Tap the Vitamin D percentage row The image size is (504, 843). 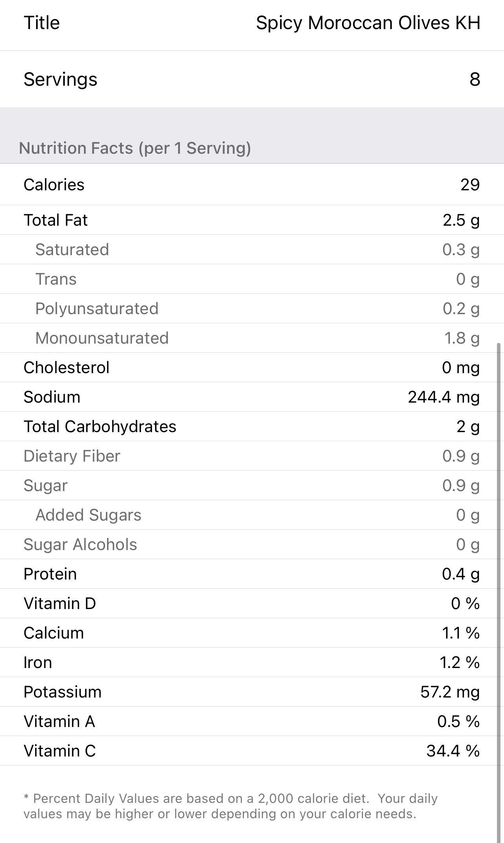click(251, 604)
